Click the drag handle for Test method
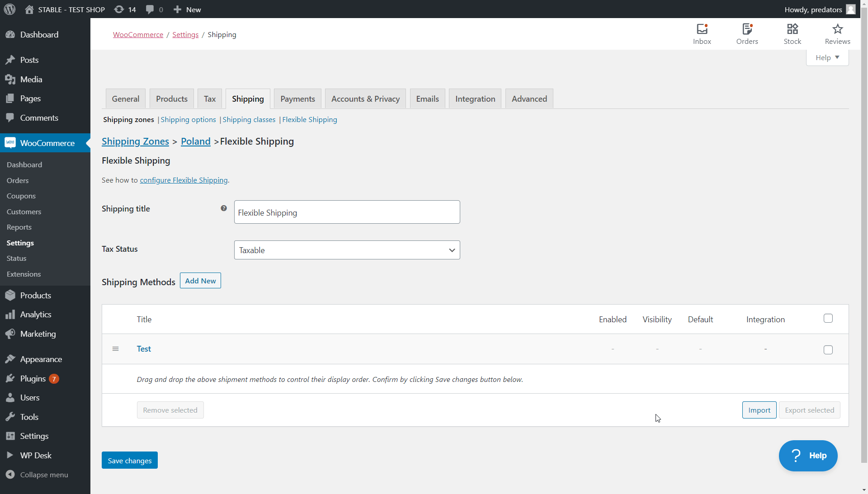868x494 pixels. [116, 349]
